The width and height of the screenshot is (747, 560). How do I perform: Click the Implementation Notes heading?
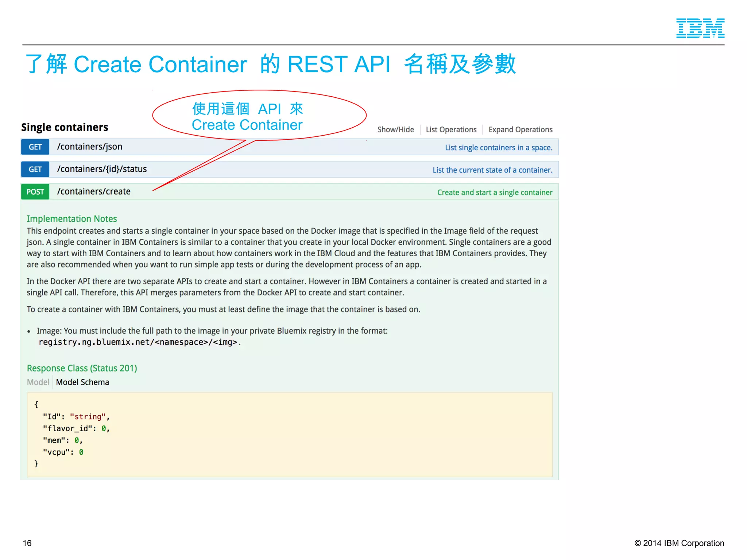tap(72, 219)
